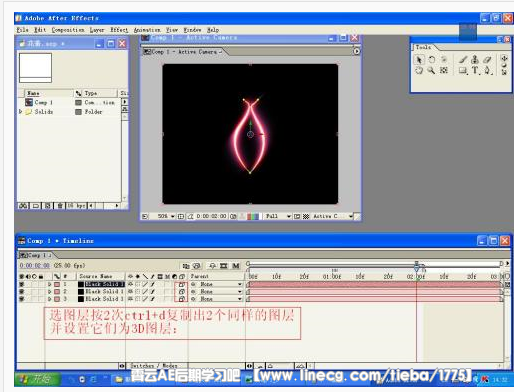The image size is (514, 392).
Task: Open the Layer menu
Action: pyautogui.click(x=97, y=30)
